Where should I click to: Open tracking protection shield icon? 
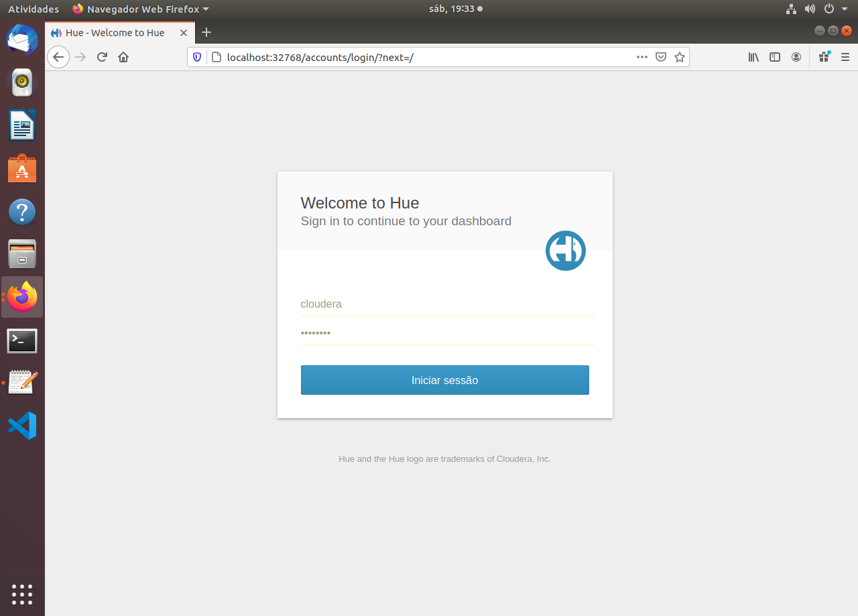point(197,57)
